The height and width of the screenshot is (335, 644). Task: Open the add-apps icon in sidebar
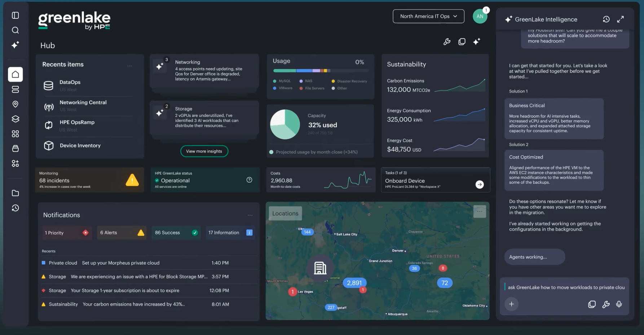coord(15,164)
